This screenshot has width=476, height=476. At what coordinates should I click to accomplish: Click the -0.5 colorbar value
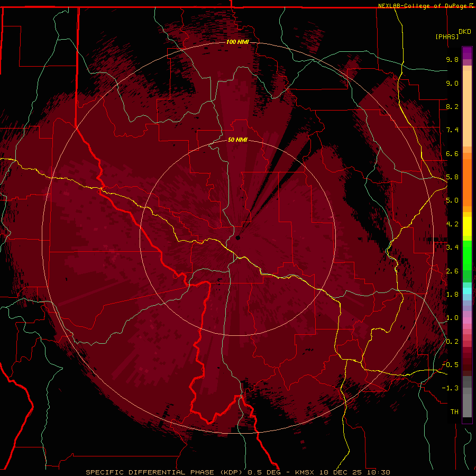(450, 365)
